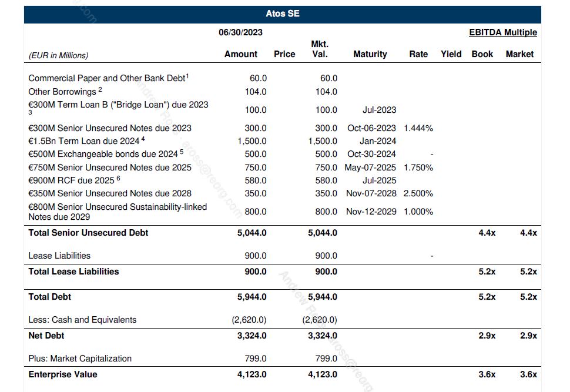The image size is (570, 392).
Task: Click the Jul-2025 maturity date
Action: (x=379, y=180)
